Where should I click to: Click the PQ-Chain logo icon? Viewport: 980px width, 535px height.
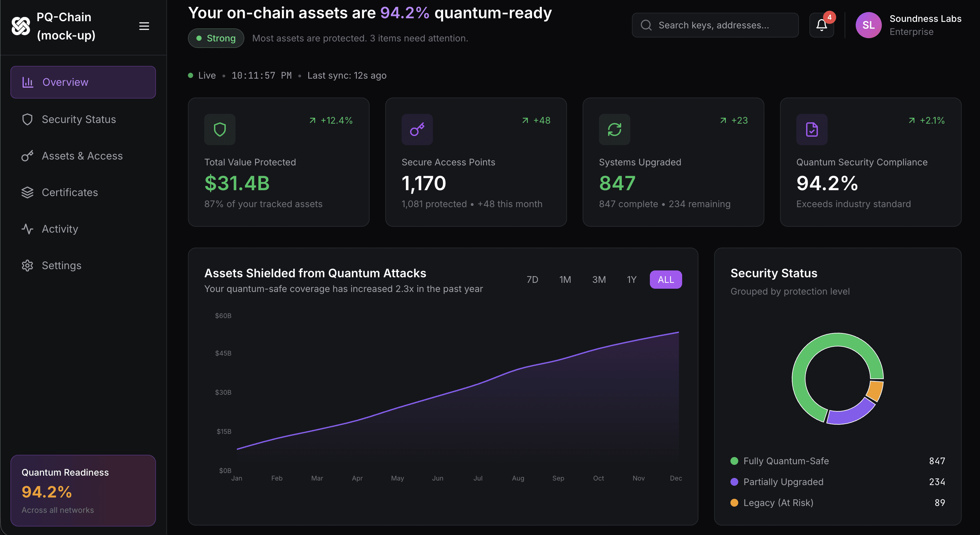point(21,26)
